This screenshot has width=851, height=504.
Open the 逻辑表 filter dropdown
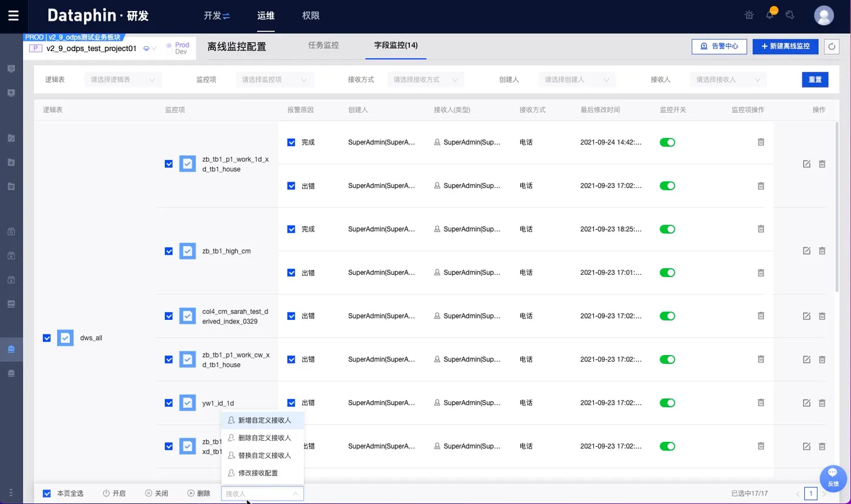pyautogui.click(x=123, y=80)
